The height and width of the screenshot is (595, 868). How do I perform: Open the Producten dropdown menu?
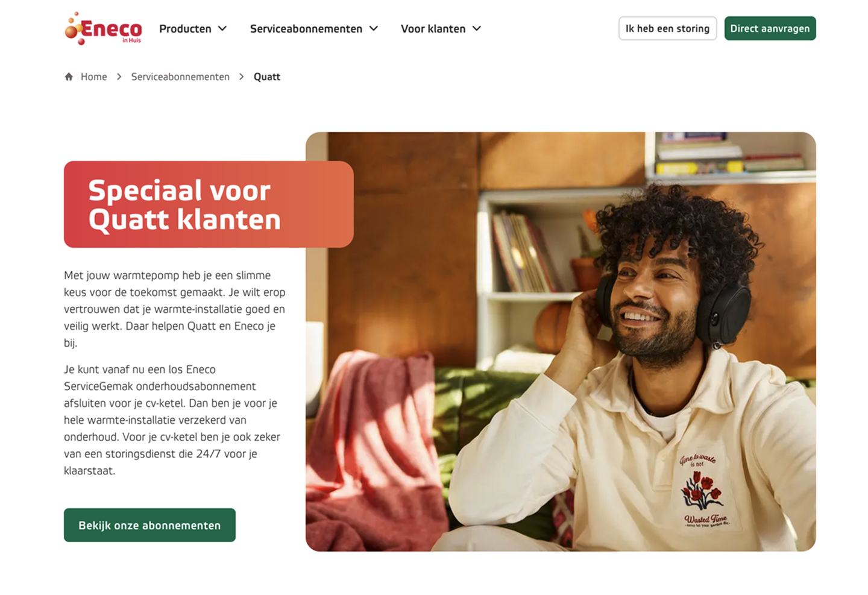point(193,28)
